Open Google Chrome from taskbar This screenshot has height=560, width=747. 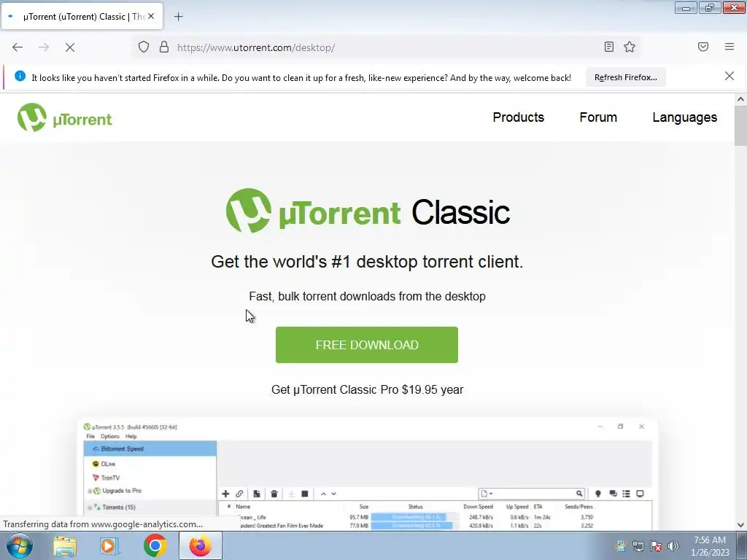click(155, 545)
